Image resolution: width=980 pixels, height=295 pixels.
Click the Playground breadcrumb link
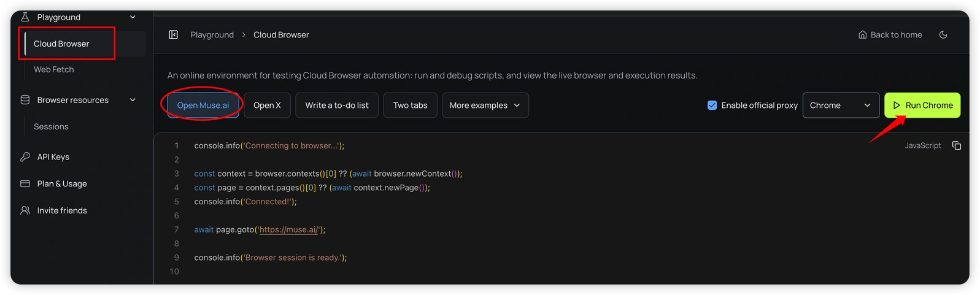pos(212,35)
